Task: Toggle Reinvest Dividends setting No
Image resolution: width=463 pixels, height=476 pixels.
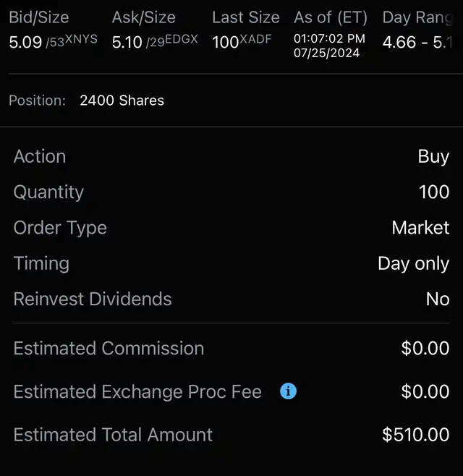Action: (x=438, y=299)
